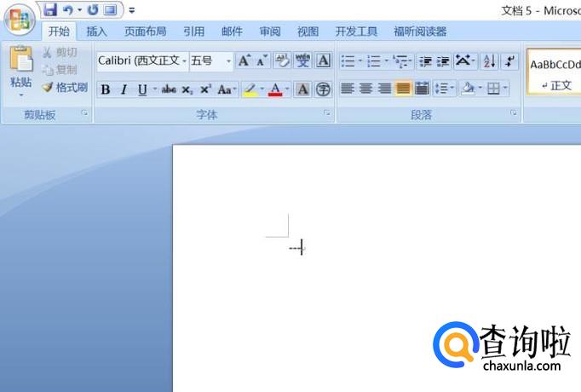Click 剪切 to cut
This screenshot has width=581, height=392.
coord(60,53)
